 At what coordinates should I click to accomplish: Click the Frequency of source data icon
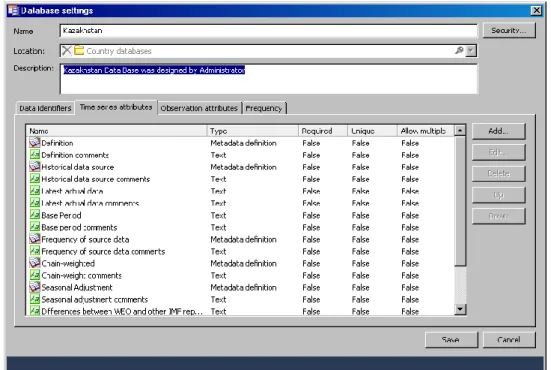click(34, 239)
